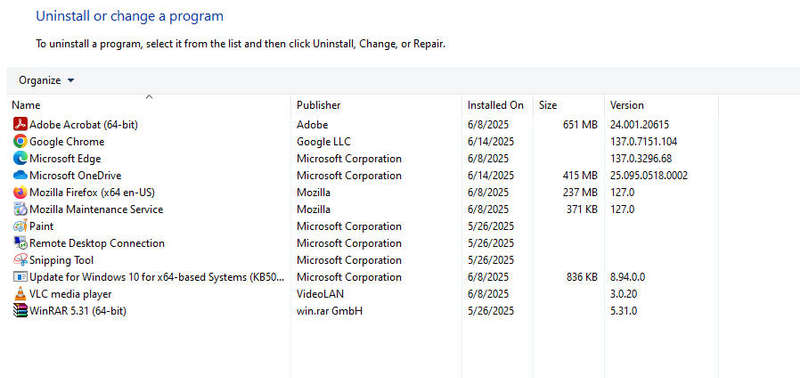Select the Microsoft Edge program name
800x378 pixels.
pos(65,159)
